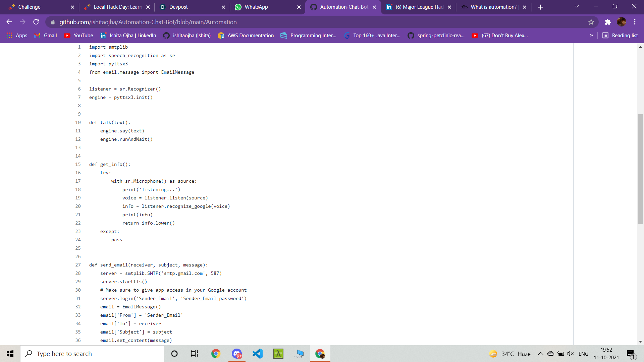Open Windows Task View icon
644x362 pixels.
195,354
